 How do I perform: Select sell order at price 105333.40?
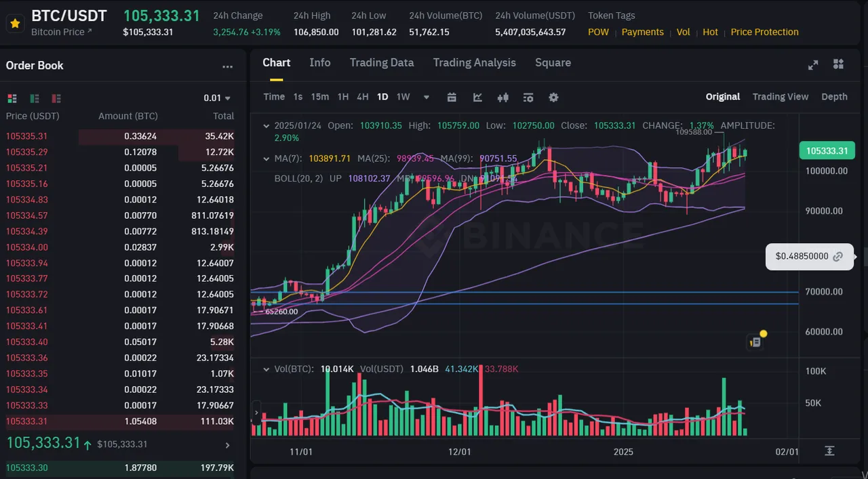119,342
